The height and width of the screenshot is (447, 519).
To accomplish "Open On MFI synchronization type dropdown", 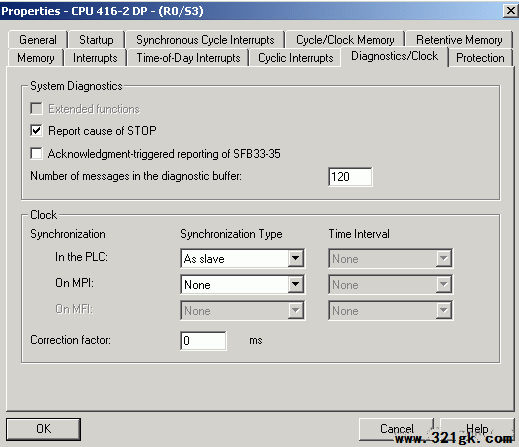I will click(x=242, y=311).
